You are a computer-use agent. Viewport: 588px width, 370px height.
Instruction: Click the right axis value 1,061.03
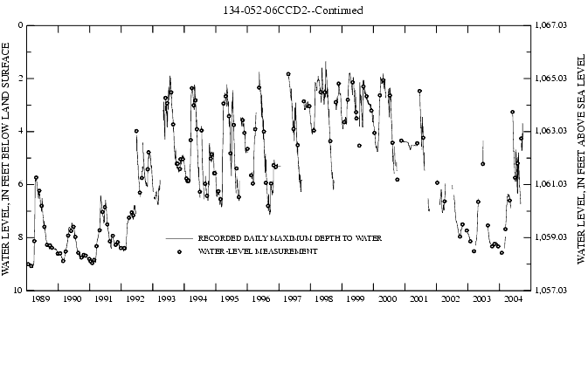(x=550, y=184)
